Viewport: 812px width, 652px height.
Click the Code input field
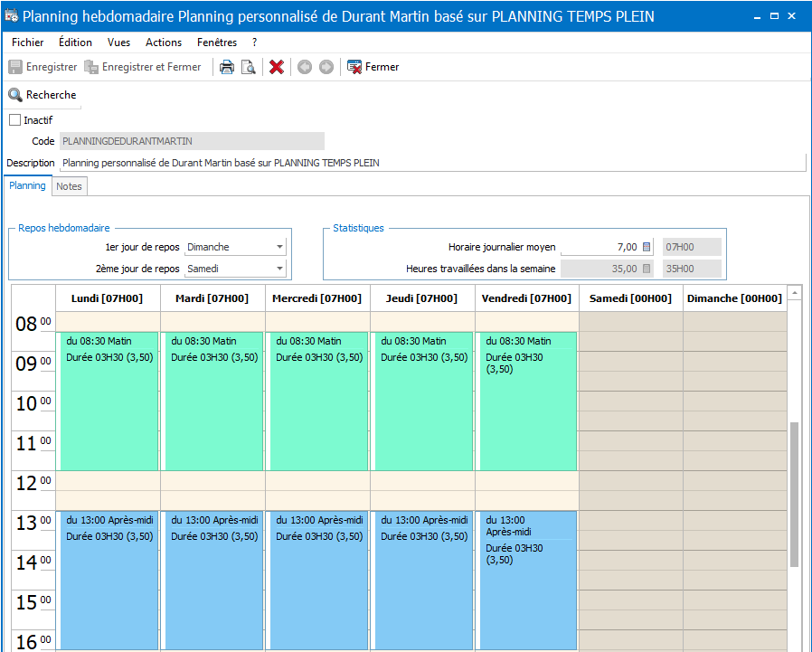[x=192, y=141]
